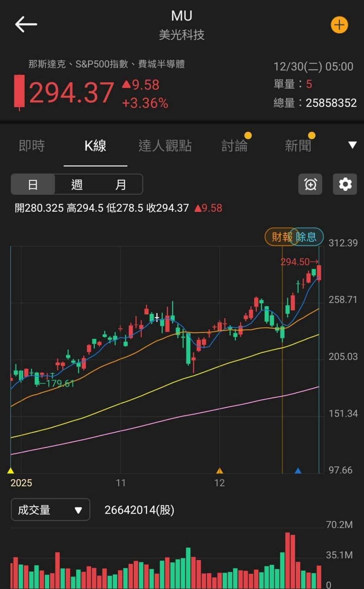Image resolution: width=364 pixels, height=589 pixels.
Task: Select the 日 daily period
Action: [33, 185]
